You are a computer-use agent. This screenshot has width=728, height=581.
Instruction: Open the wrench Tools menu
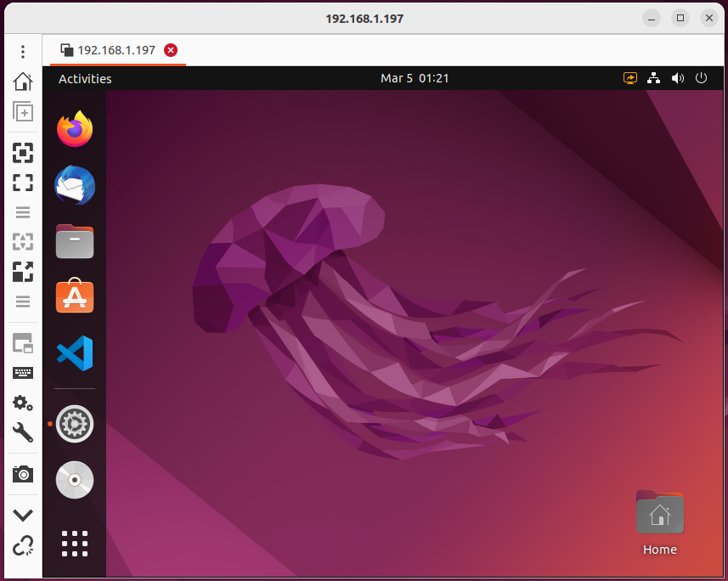[x=23, y=432]
